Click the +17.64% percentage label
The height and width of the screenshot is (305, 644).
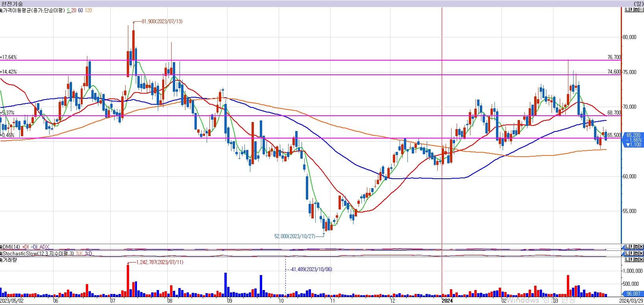pos(9,57)
